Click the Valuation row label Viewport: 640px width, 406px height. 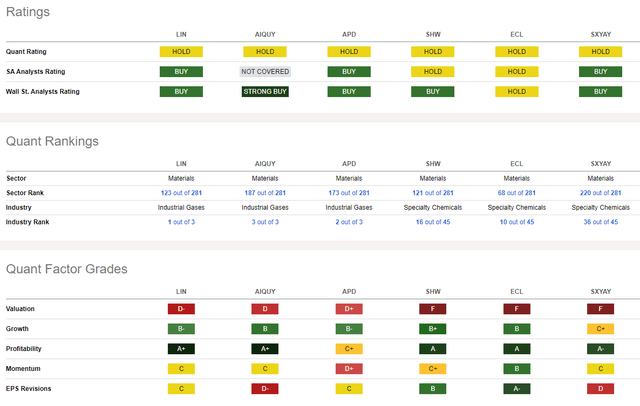pos(20,309)
